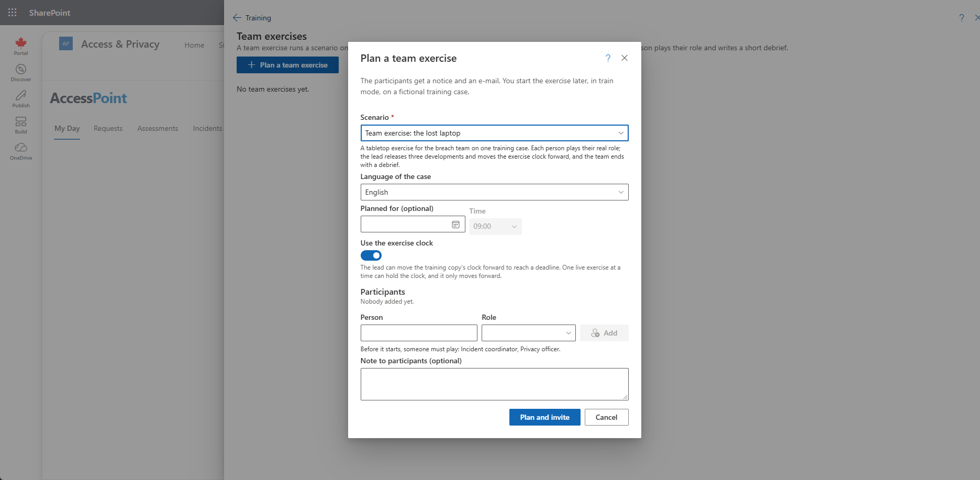Click the 'Nobody added yet.' text
The height and width of the screenshot is (480, 980).
coord(387,302)
